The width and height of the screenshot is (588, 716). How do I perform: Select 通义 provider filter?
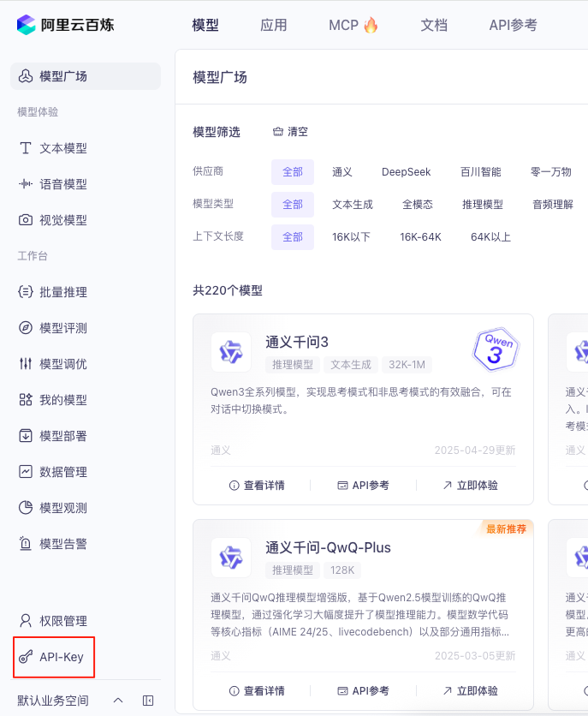pyautogui.click(x=342, y=172)
